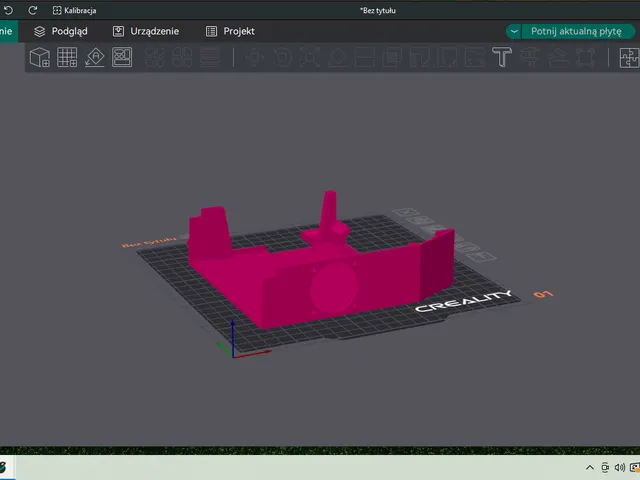Click the Add plate grid icon
The width and height of the screenshot is (640, 480).
67,57
